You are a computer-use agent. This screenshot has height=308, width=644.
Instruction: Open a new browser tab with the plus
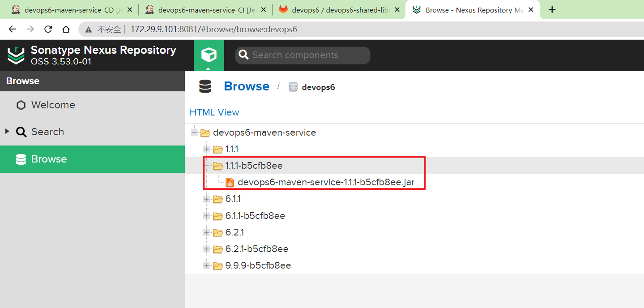point(552,9)
